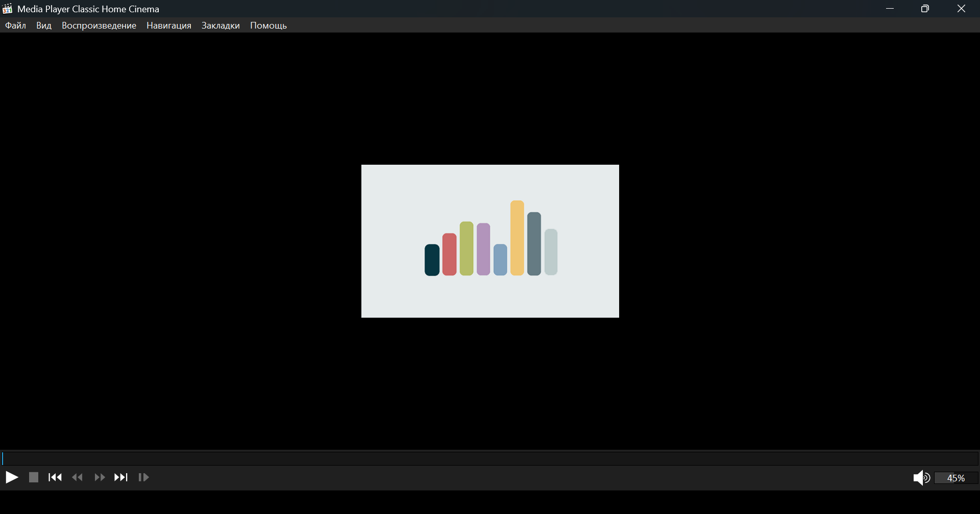The height and width of the screenshot is (514, 980).
Task: Restore down the player window
Action: pos(925,9)
